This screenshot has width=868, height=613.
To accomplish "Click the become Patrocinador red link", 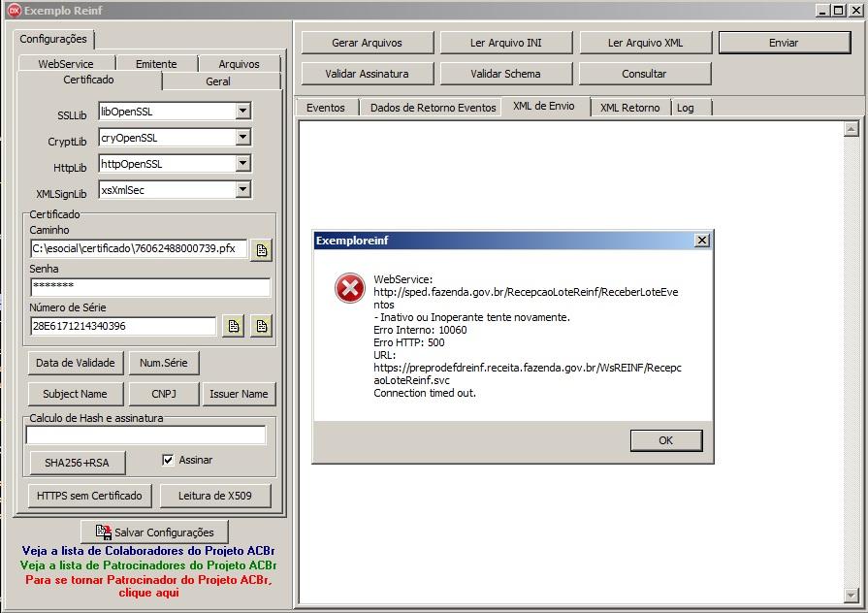I will click(148, 586).
